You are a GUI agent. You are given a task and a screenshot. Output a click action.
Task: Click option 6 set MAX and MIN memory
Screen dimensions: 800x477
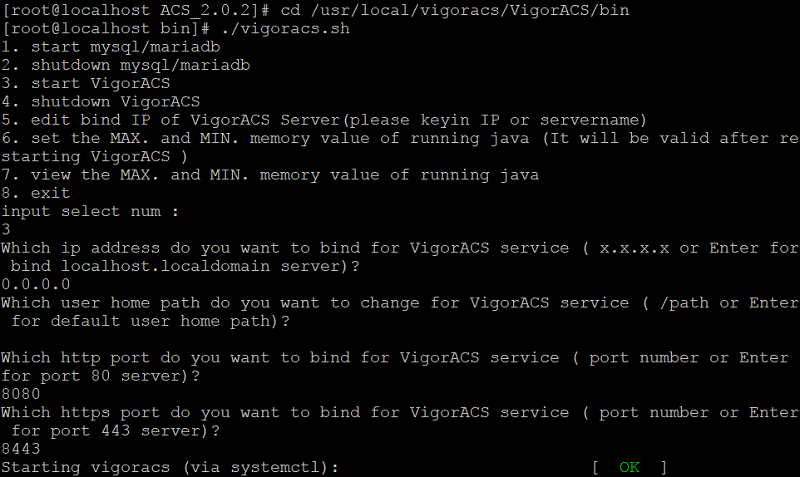click(x=399, y=147)
